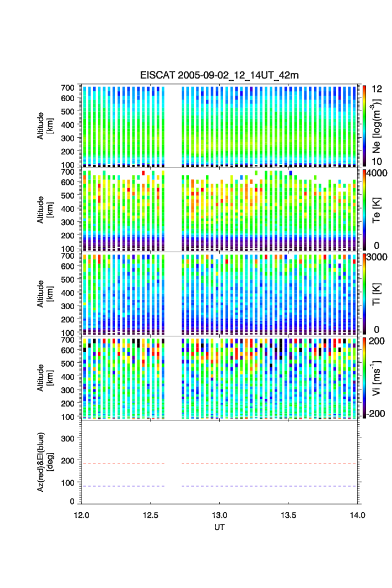Viewport: 392px width, 588px height.
Task: Click the 12.0 tick label on the time axis
Action: [82, 515]
